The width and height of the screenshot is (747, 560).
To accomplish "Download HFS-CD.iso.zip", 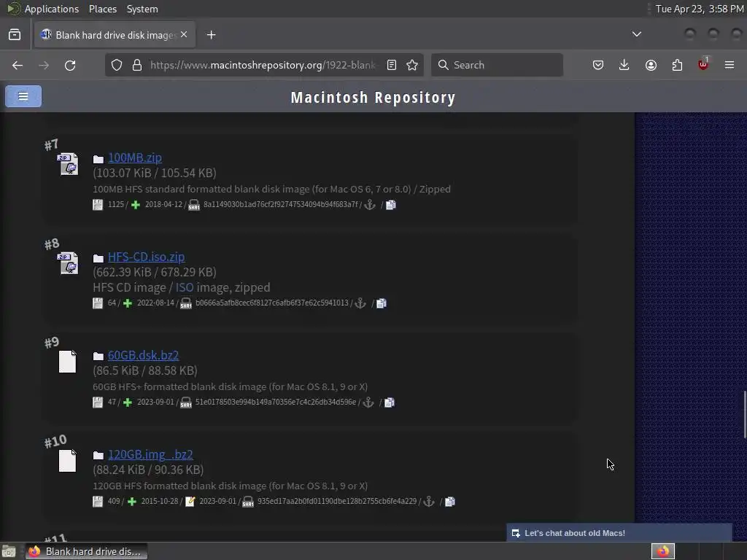I will (x=146, y=257).
